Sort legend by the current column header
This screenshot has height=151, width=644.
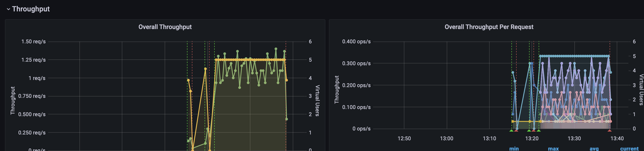629,149
